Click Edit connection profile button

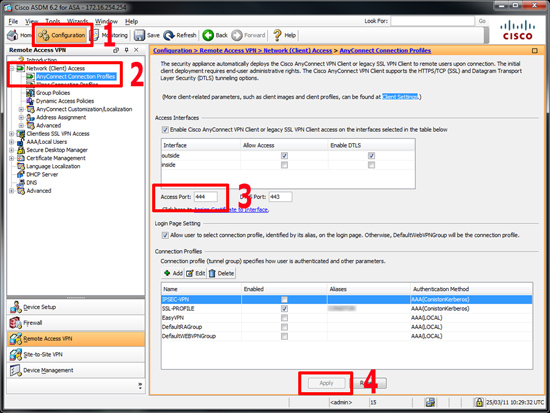tap(196, 273)
